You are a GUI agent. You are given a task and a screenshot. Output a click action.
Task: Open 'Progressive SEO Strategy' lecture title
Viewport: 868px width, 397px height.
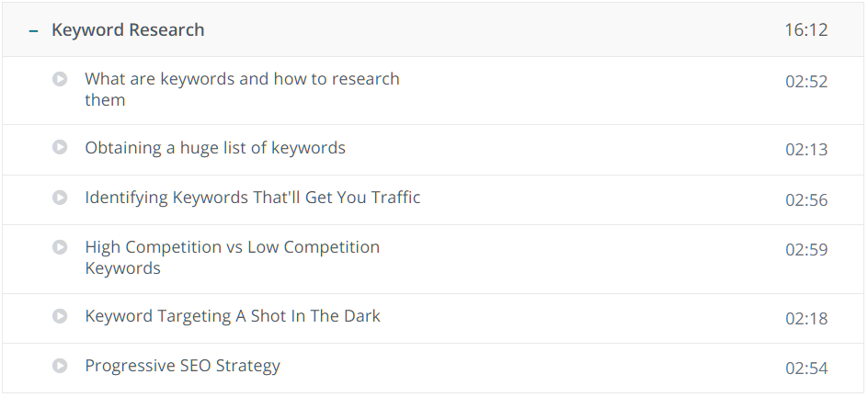[x=183, y=366]
